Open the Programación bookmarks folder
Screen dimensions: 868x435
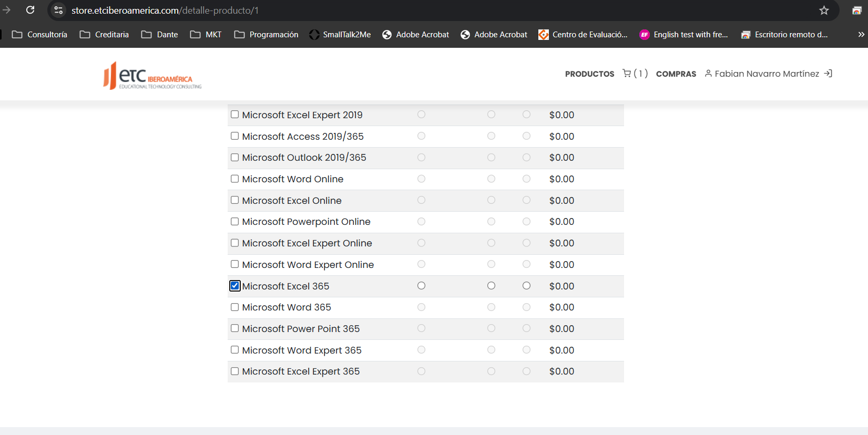tap(266, 35)
